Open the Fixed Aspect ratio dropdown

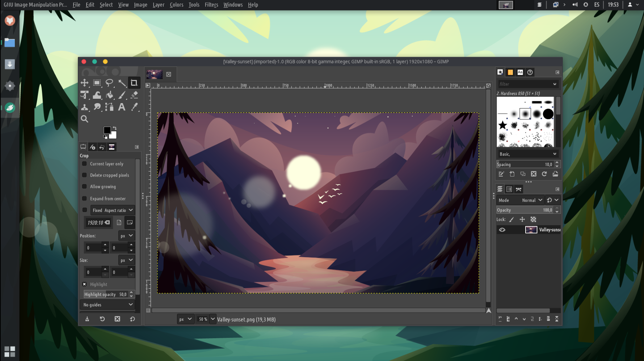click(x=112, y=210)
